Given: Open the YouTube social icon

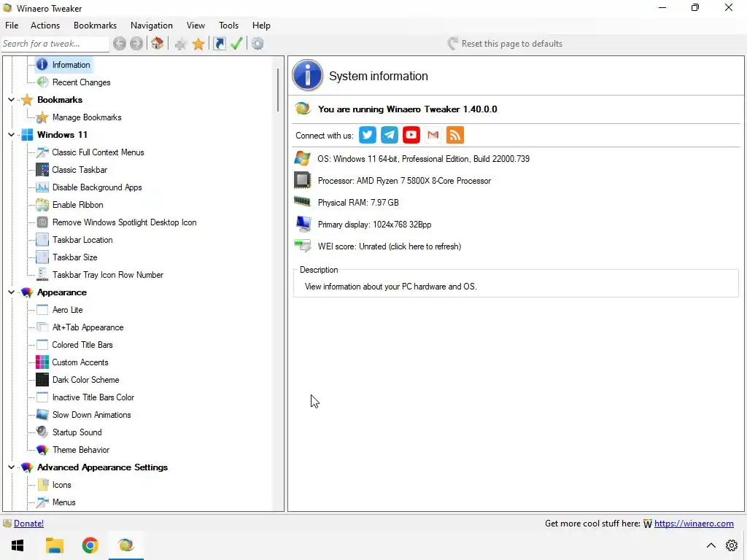Looking at the screenshot, I should point(411,135).
